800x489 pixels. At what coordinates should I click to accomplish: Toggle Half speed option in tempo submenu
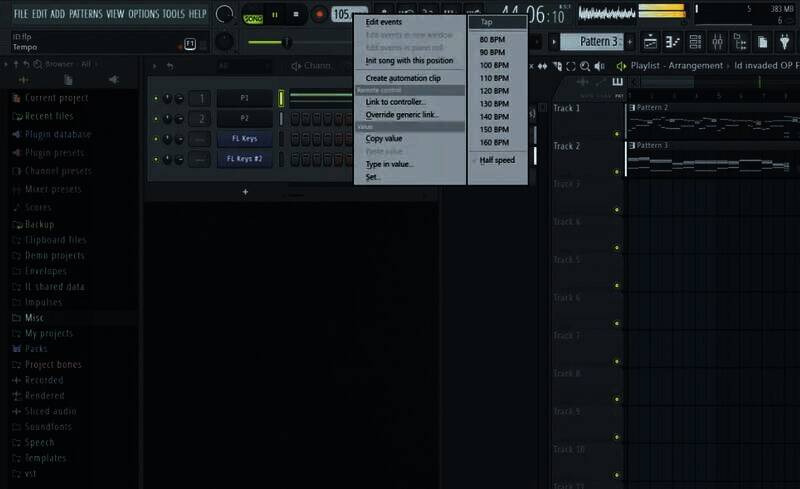click(x=497, y=160)
